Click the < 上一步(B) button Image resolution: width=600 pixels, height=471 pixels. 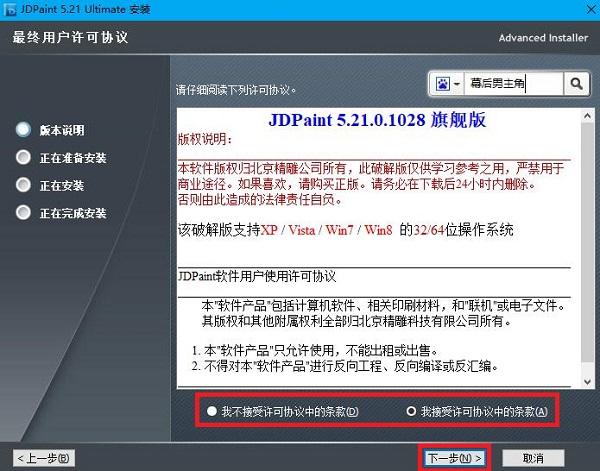(44, 458)
